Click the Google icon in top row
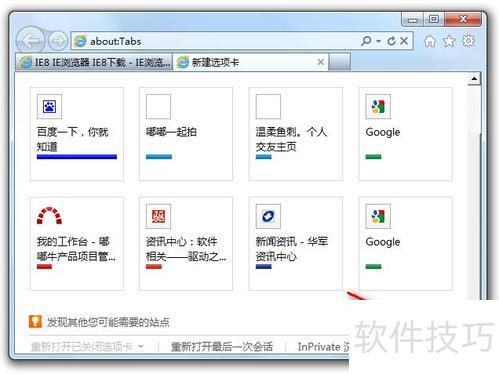This screenshot has width=499, height=374. pos(378,107)
